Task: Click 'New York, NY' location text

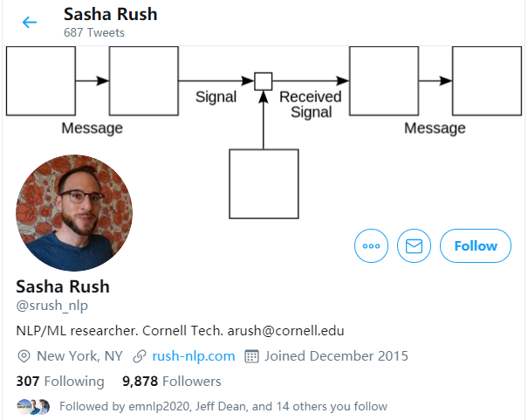Action: (x=79, y=356)
